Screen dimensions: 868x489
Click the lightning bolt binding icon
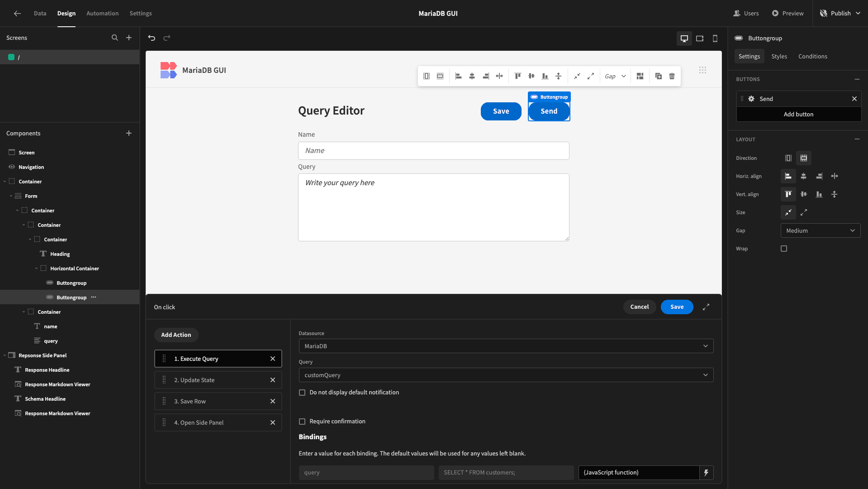click(707, 473)
